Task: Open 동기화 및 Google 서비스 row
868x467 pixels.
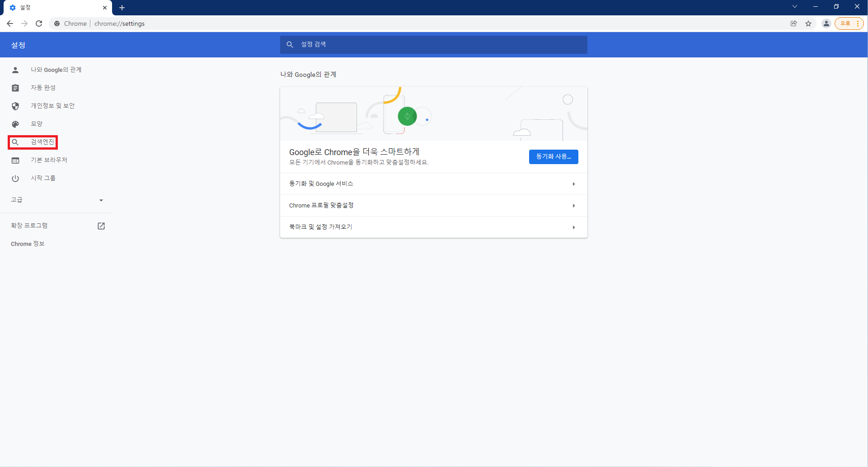Action: (x=434, y=184)
